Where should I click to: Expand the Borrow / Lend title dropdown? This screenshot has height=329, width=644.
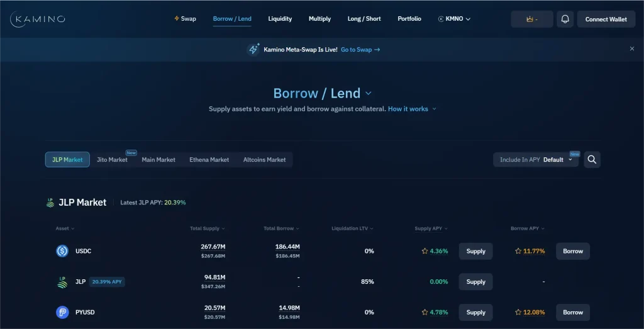click(369, 94)
